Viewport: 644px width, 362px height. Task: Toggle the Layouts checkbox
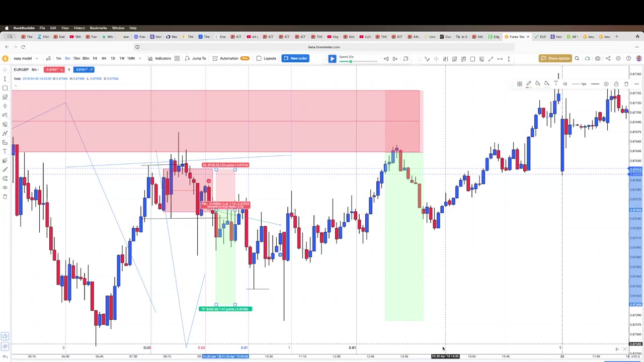click(x=259, y=58)
